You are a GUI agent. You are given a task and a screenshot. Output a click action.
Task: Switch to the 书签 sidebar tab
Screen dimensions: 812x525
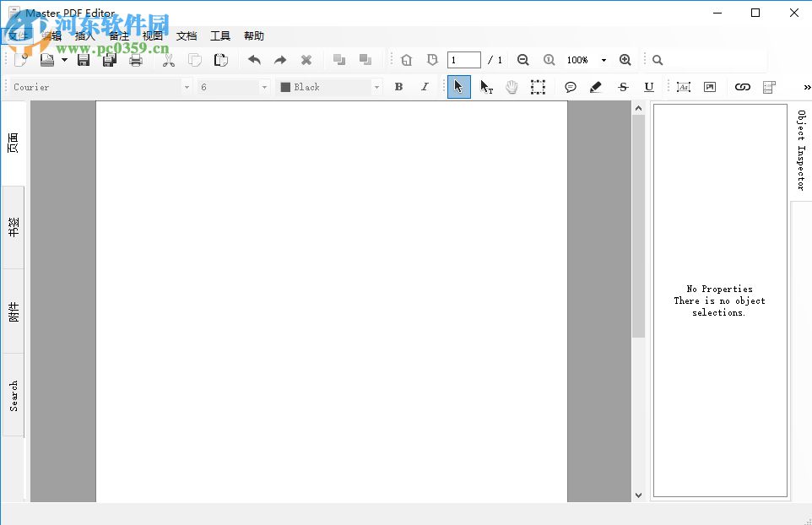[x=14, y=221]
